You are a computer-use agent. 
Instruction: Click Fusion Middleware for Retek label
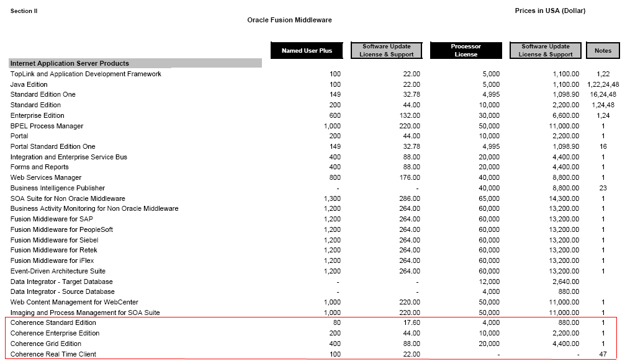click(54, 250)
